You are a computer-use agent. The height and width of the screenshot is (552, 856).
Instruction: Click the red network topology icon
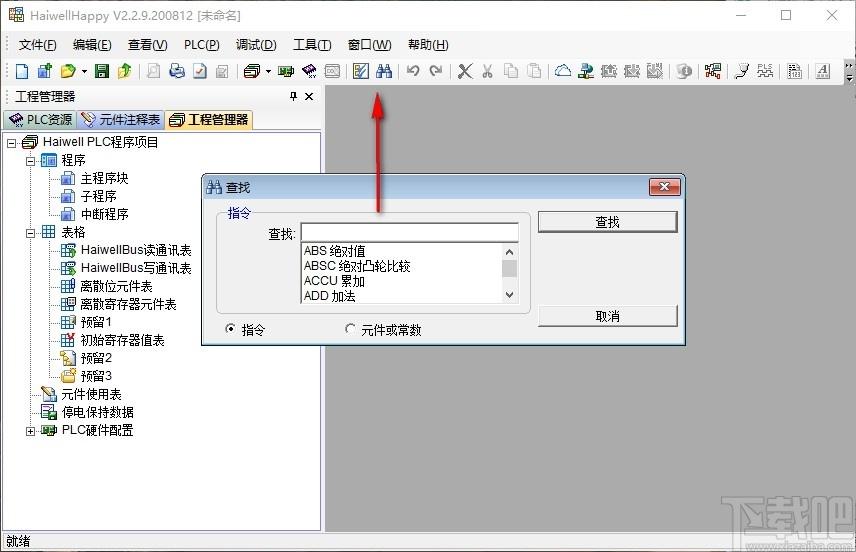[x=712, y=71]
